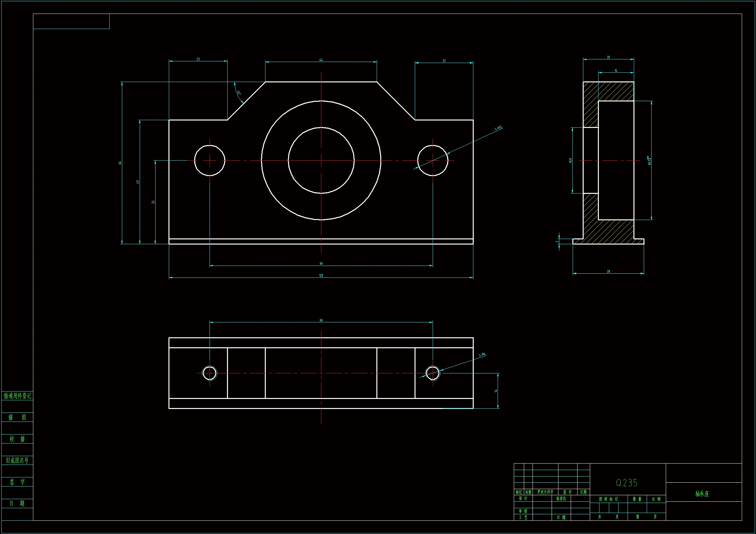Click the 标准化 label in title block

click(561, 498)
